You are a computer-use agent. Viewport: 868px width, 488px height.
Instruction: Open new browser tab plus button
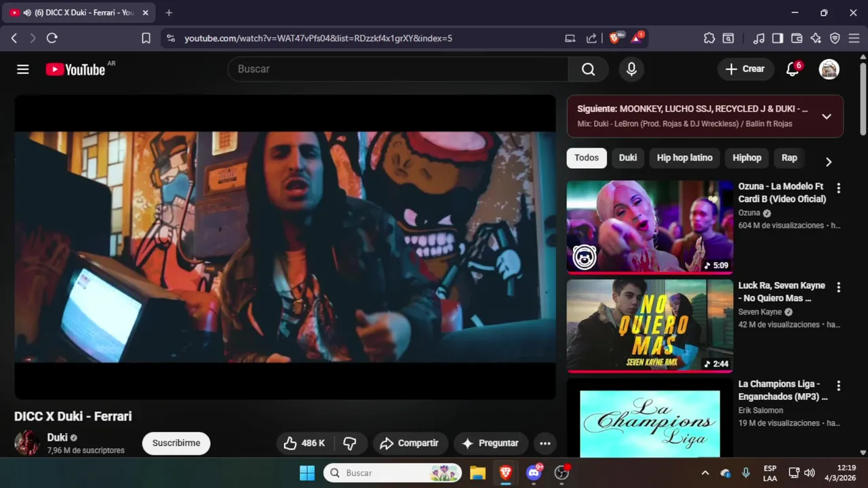coord(169,13)
